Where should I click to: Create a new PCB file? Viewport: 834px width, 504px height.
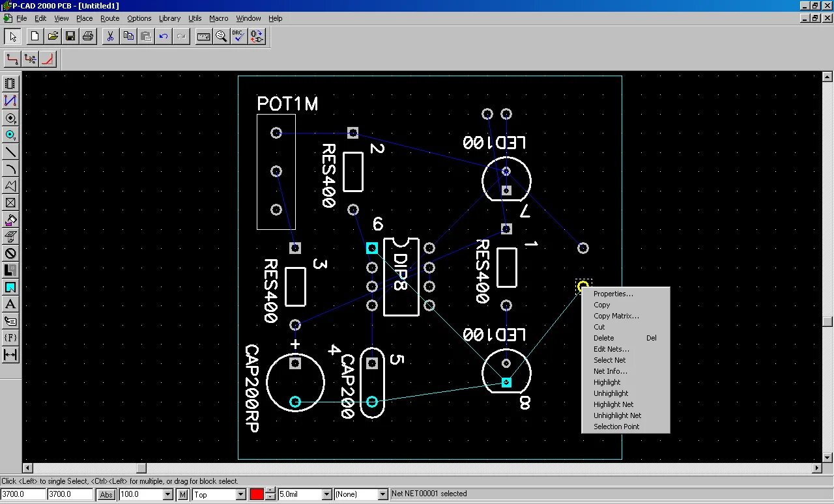tap(35, 36)
